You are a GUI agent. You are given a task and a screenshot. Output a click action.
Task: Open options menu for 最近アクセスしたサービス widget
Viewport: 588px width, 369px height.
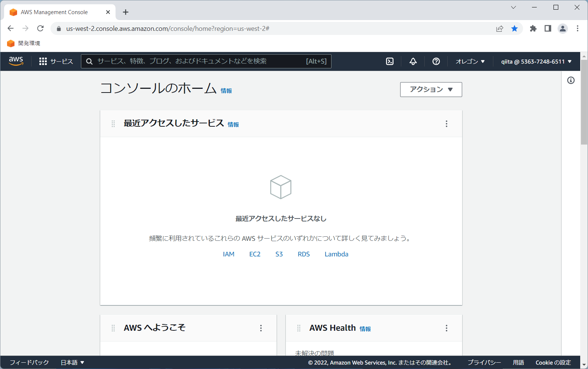[446, 124]
